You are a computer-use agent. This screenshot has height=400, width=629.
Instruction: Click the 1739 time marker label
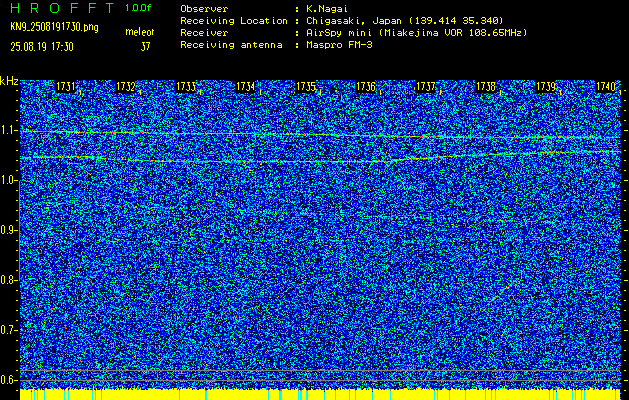point(546,87)
